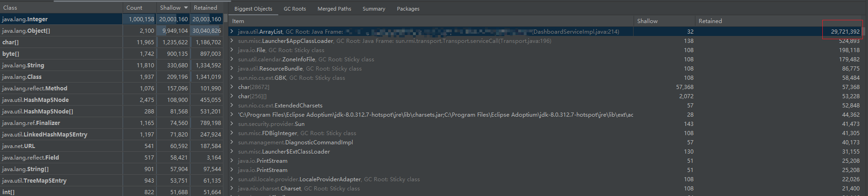
Task: Select the java.util.HashMap$Node class row
Action: coord(60,100)
